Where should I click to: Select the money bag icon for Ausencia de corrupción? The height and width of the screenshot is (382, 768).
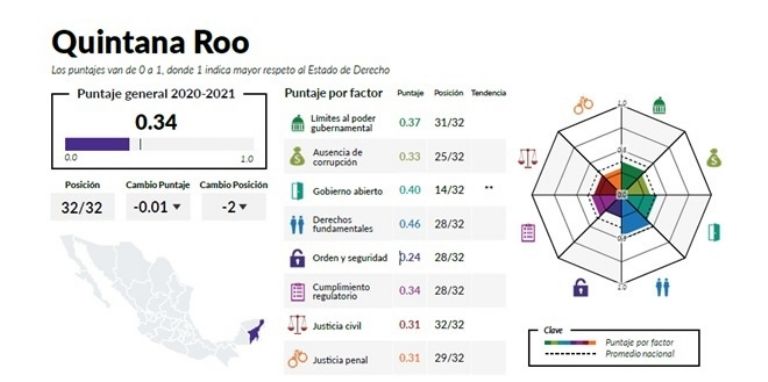(x=297, y=157)
